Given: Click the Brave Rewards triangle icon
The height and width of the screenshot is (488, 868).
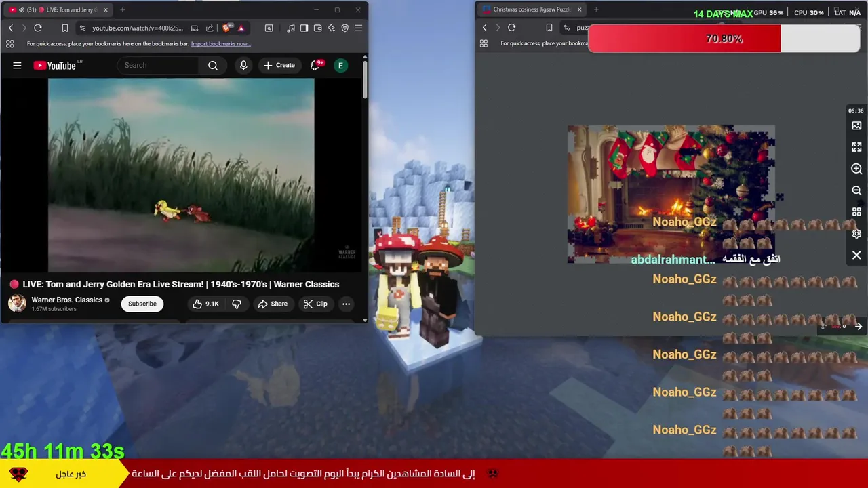Looking at the screenshot, I should [241, 28].
